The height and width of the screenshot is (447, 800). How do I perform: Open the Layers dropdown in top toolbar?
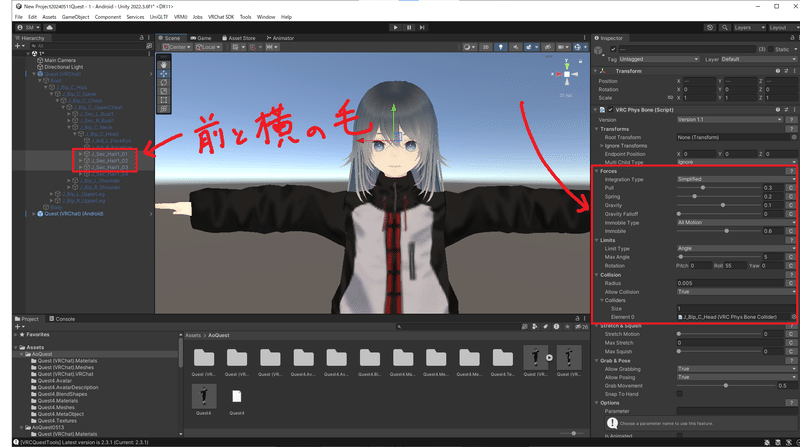[749, 28]
